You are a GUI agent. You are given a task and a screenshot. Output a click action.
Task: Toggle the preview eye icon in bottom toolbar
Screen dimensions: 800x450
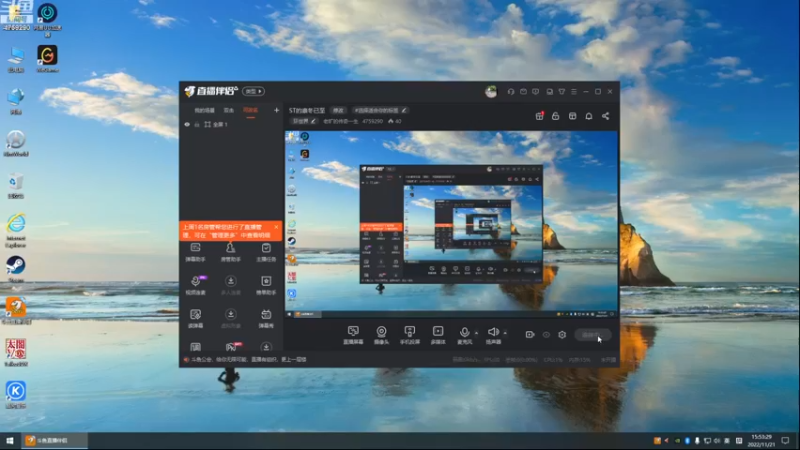[x=546, y=335]
